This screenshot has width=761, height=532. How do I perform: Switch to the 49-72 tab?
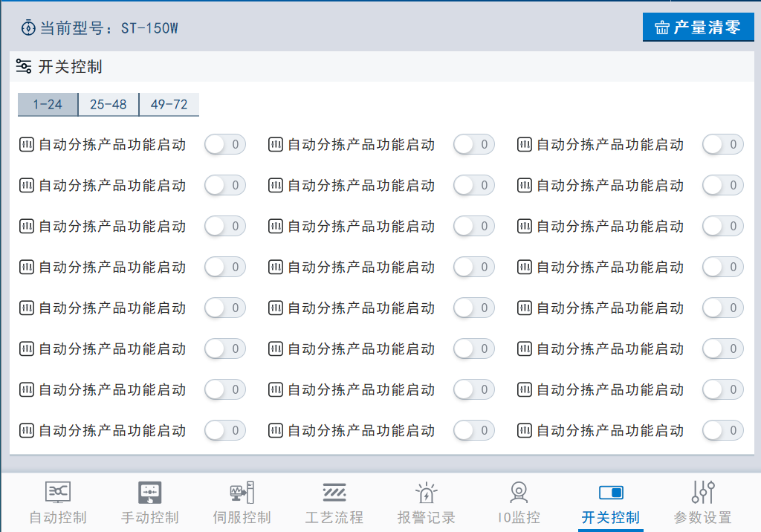point(169,105)
